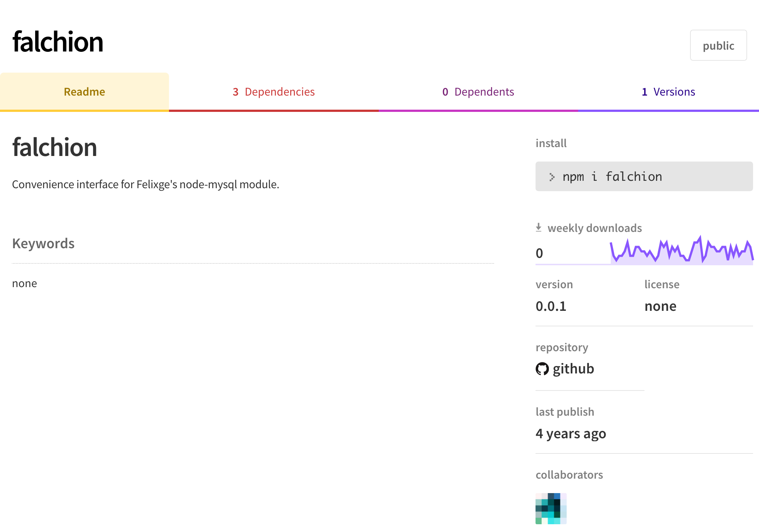
Task: Click the terminal prompt chevron icon
Action: point(552,177)
